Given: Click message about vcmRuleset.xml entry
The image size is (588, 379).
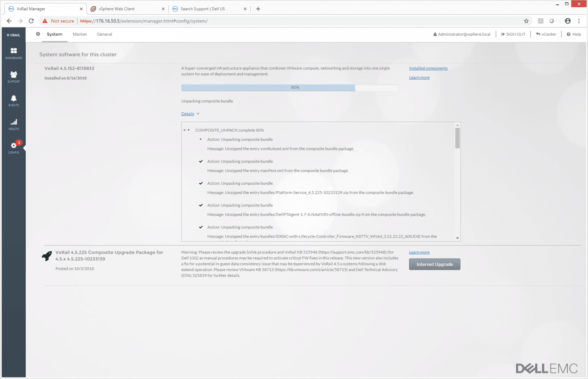Looking at the screenshot, I should point(280,149).
